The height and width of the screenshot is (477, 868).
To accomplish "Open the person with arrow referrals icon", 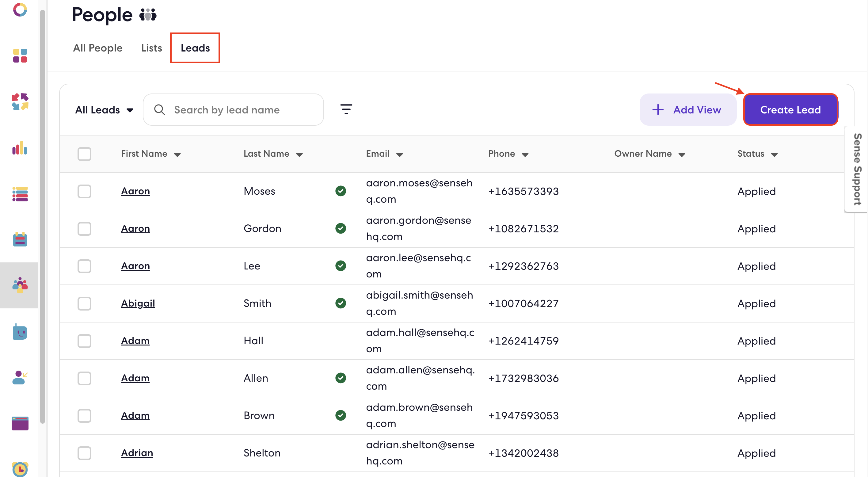I will (20, 378).
